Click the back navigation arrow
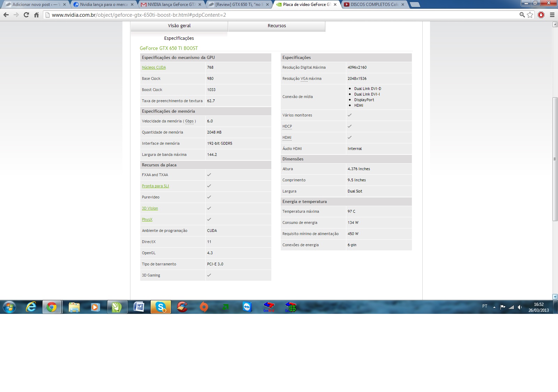This screenshot has height=392, width=558. coord(6,15)
